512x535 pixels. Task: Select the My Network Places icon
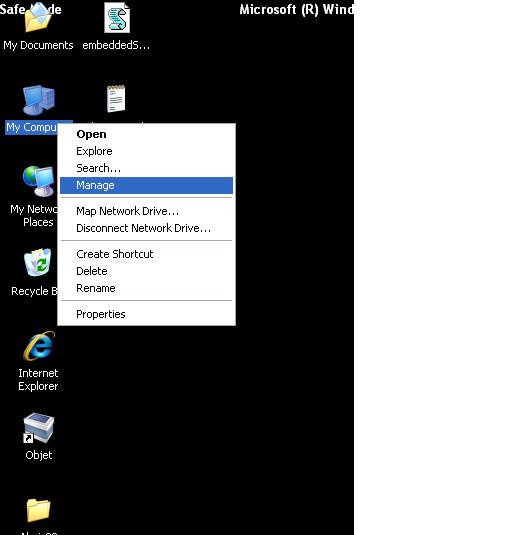tap(39, 181)
